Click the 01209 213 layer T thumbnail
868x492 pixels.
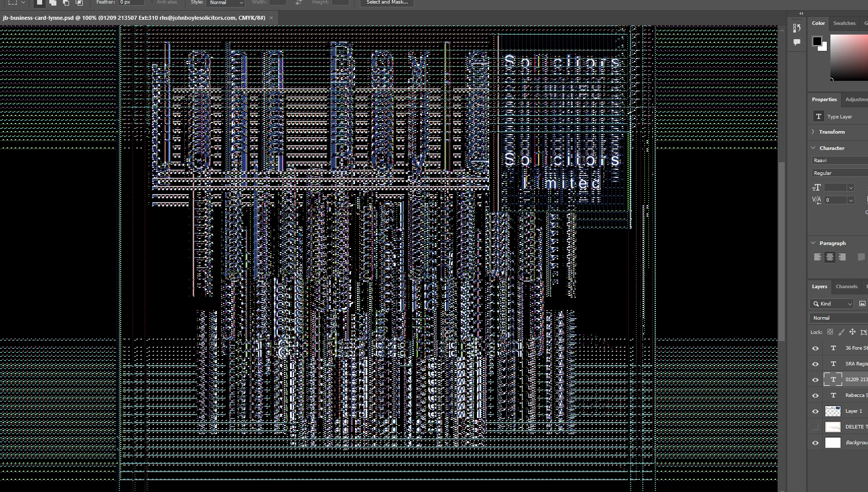833,380
